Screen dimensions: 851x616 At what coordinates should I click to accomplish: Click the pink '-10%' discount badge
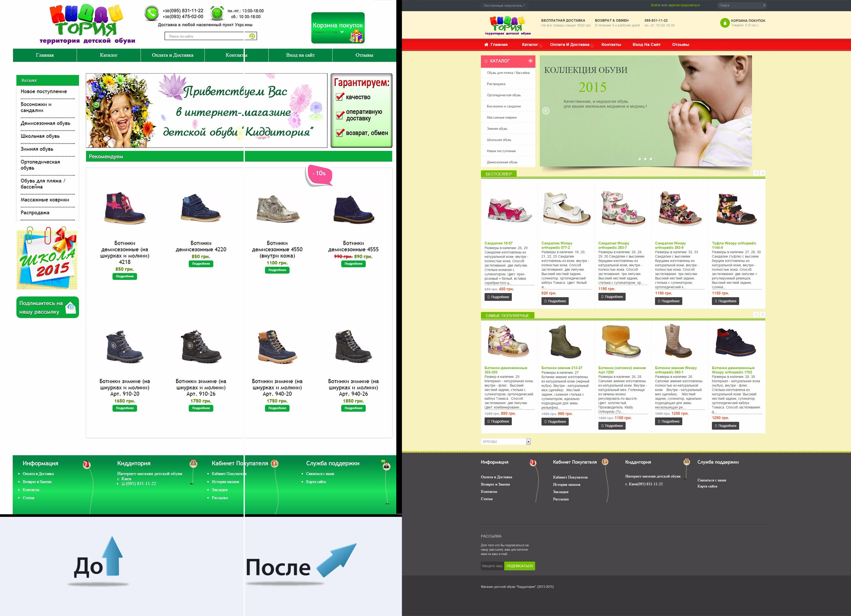(319, 175)
